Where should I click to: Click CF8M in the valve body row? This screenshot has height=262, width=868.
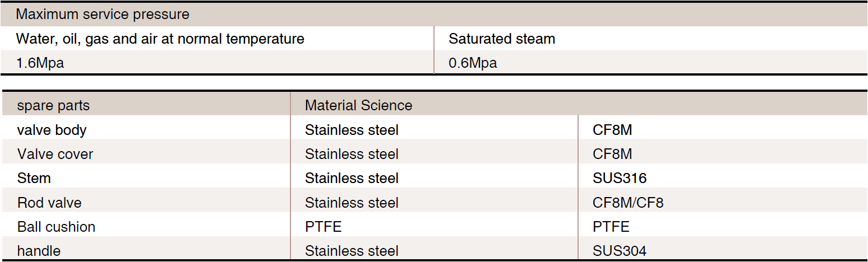point(612,130)
